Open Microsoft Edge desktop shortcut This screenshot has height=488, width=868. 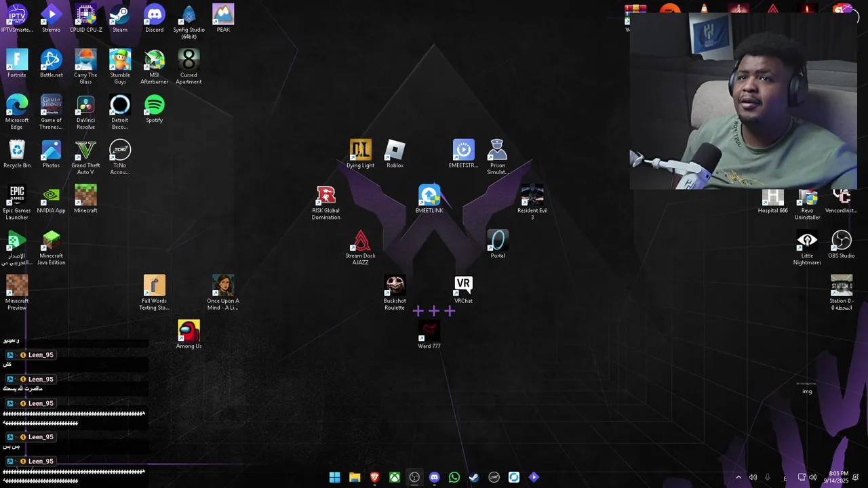pyautogui.click(x=17, y=112)
